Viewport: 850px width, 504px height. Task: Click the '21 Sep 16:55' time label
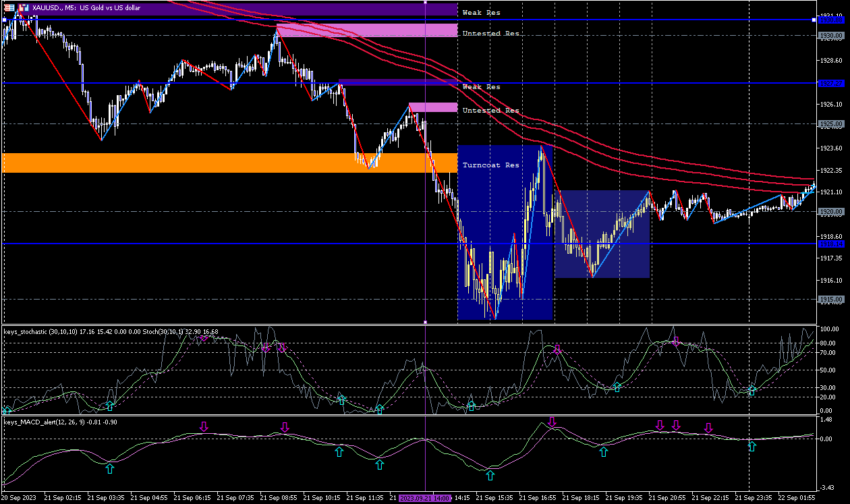pos(538,498)
